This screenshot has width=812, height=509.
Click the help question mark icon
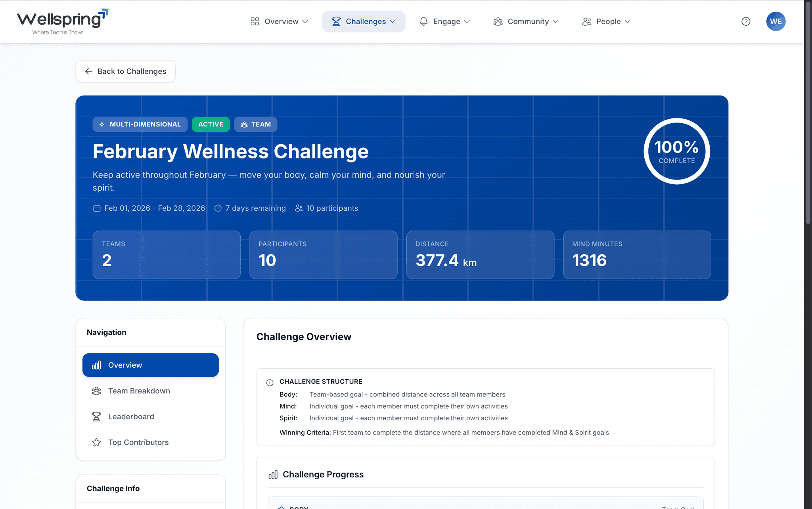pos(746,21)
